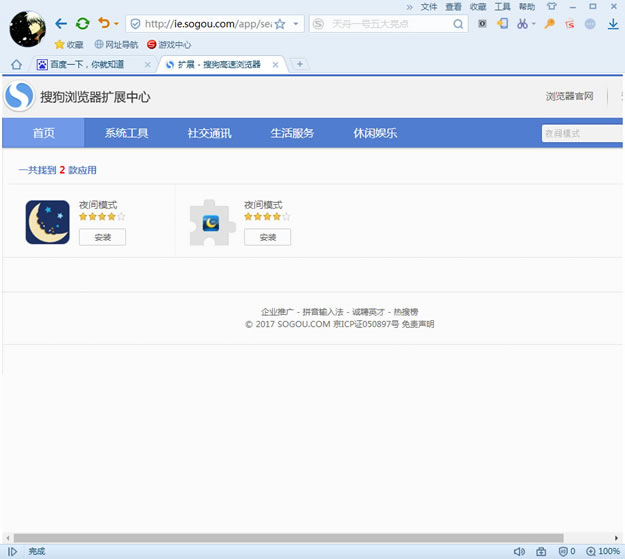Image resolution: width=625 pixels, height=559 pixels.
Task: Close the 百度一下 tab
Action: tap(147, 65)
